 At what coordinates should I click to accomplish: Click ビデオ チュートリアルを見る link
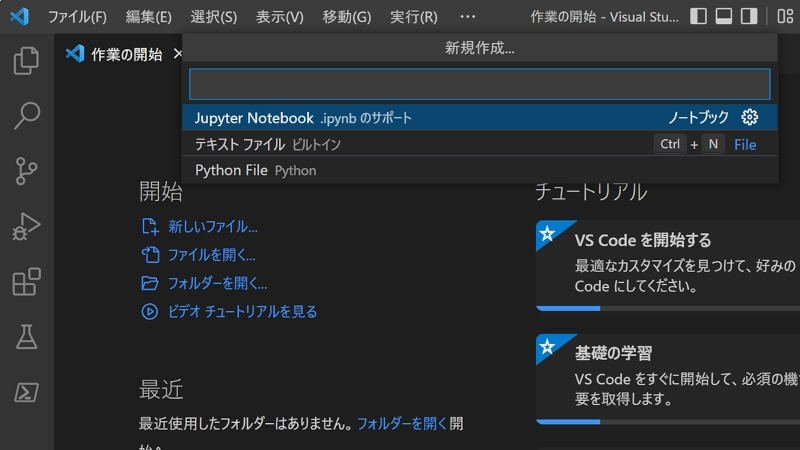[x=242, y=311]
